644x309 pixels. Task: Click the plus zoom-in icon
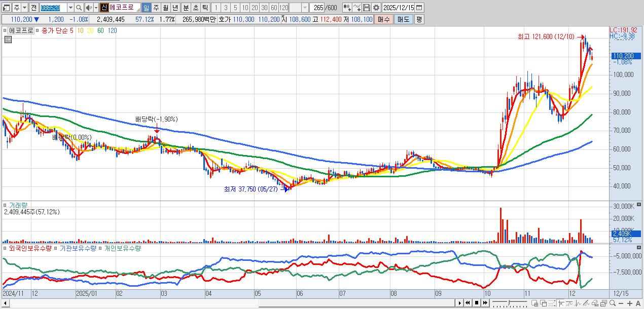click(629, 303)
